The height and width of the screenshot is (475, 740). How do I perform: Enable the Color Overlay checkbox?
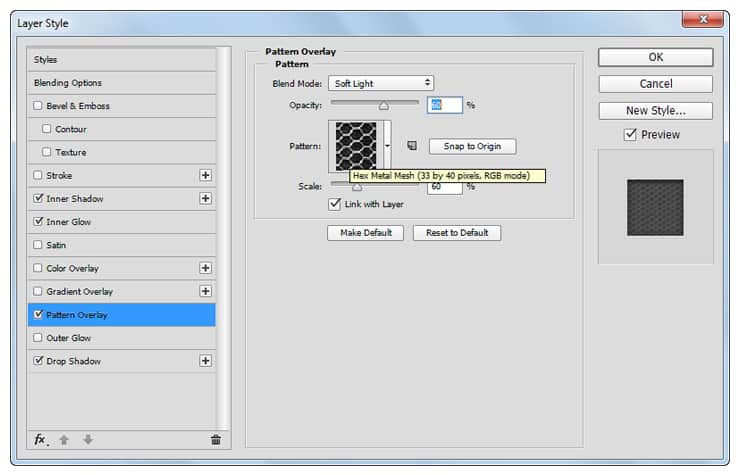tap(38, 268)
